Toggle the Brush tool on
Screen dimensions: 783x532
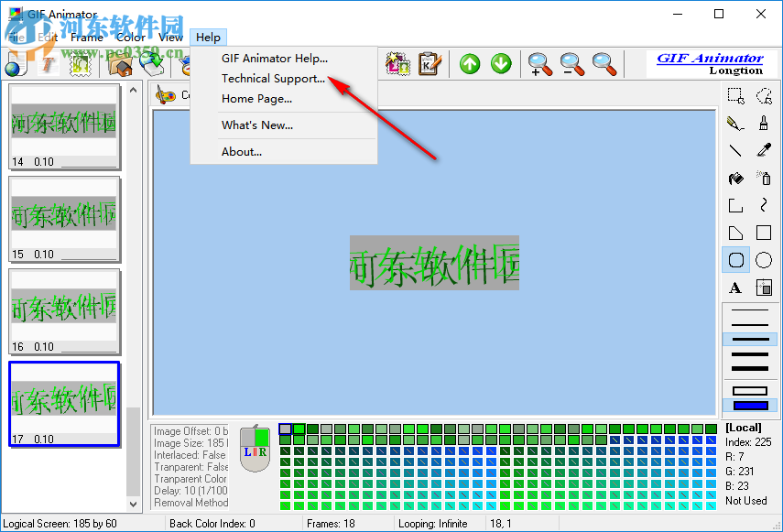tap(761, 123)
